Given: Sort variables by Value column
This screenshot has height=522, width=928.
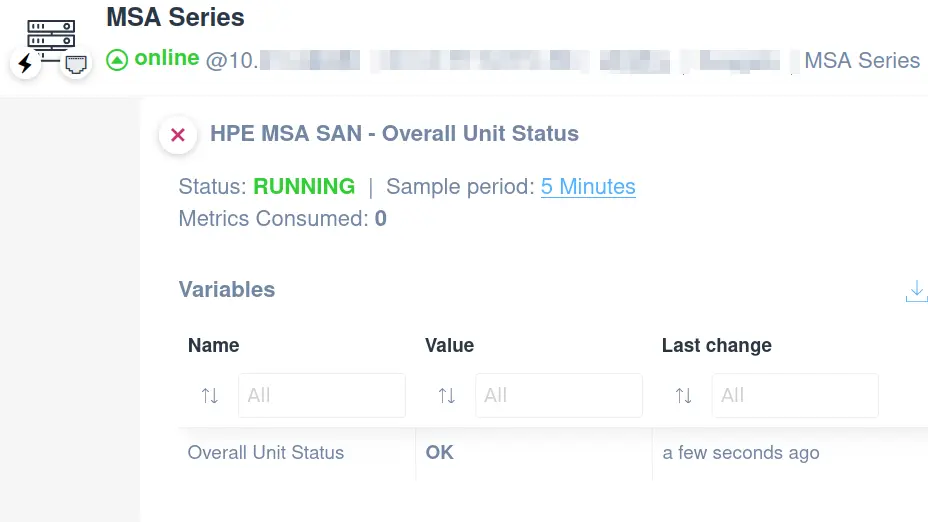Looking at the screenshot, I should coord(447,395).
